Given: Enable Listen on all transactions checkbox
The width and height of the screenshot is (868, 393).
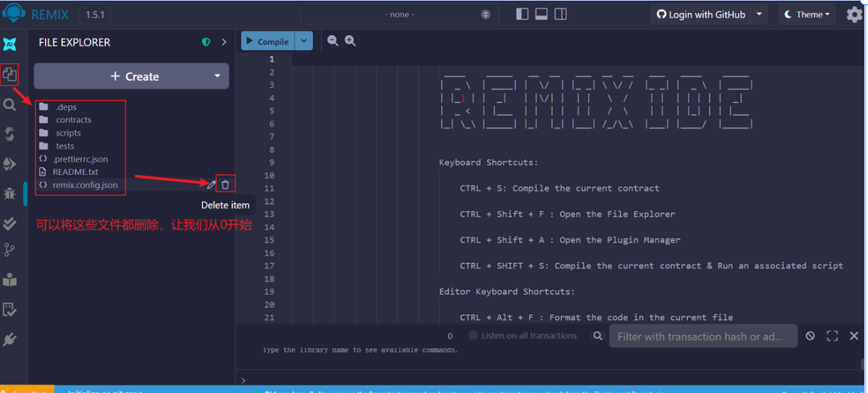Looking at the screenshot, I should 473,335.
